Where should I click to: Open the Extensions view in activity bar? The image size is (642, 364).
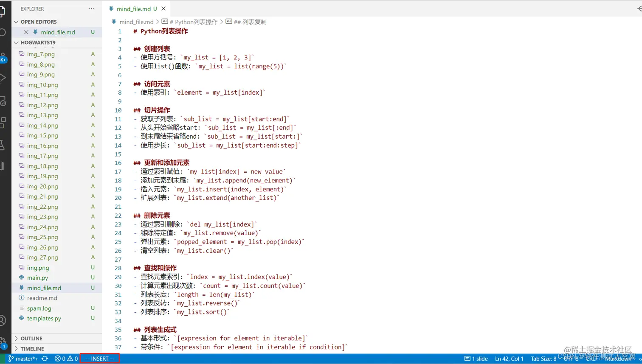[3, 123]
